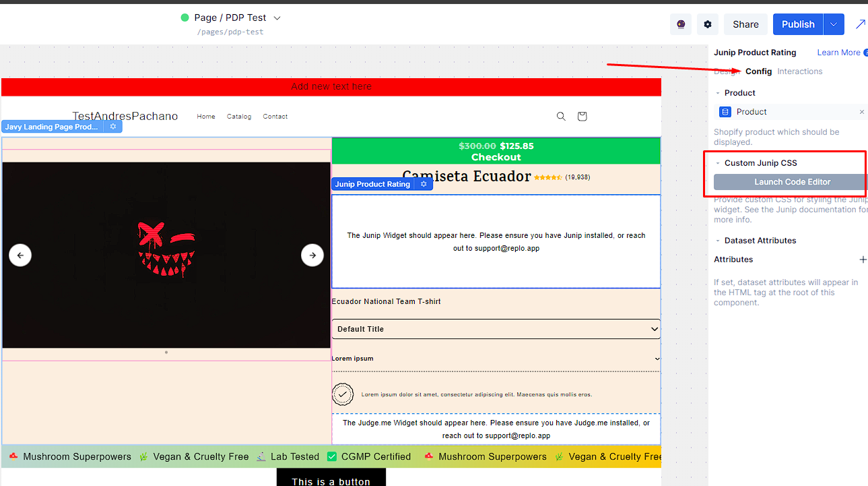Go to the previous carousel image
868x486 pixels.
click(20, 255)
